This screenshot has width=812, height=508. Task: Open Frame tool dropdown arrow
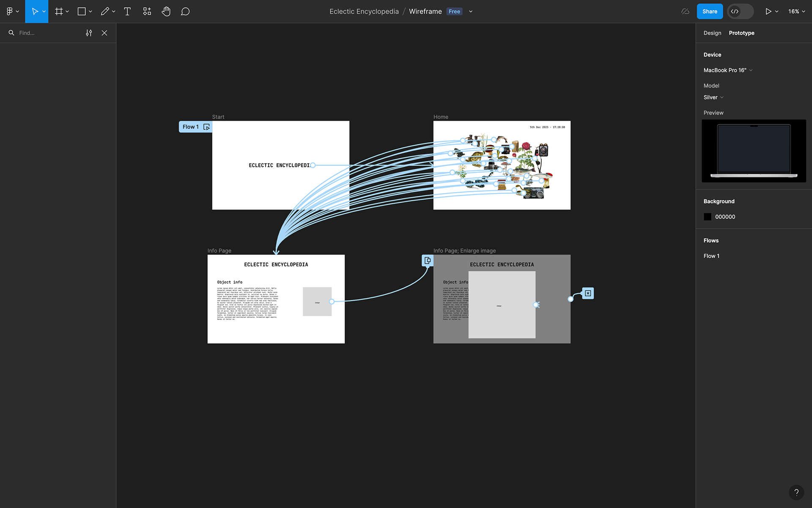click(67, 11)
